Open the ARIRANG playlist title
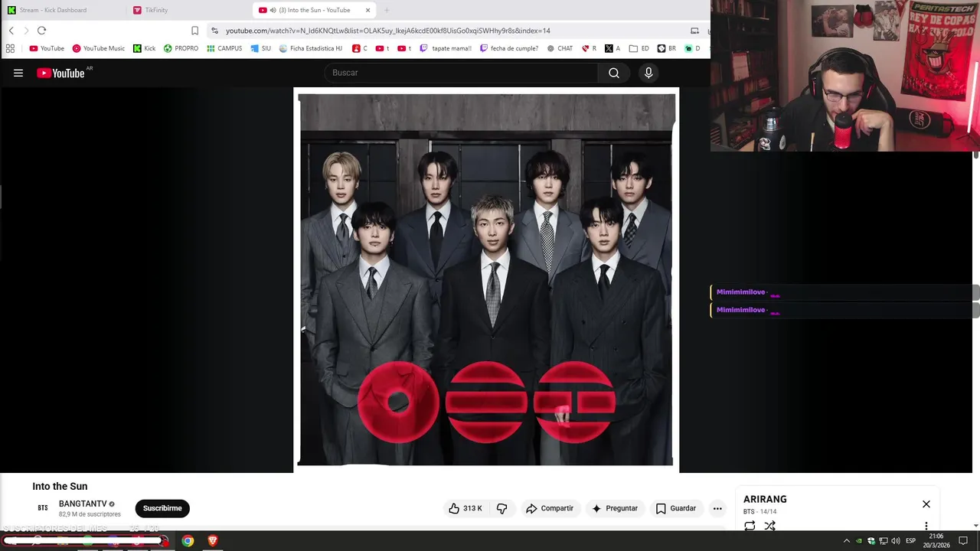The height and width of the screenshot is (551, 980). tap(765, 499)
